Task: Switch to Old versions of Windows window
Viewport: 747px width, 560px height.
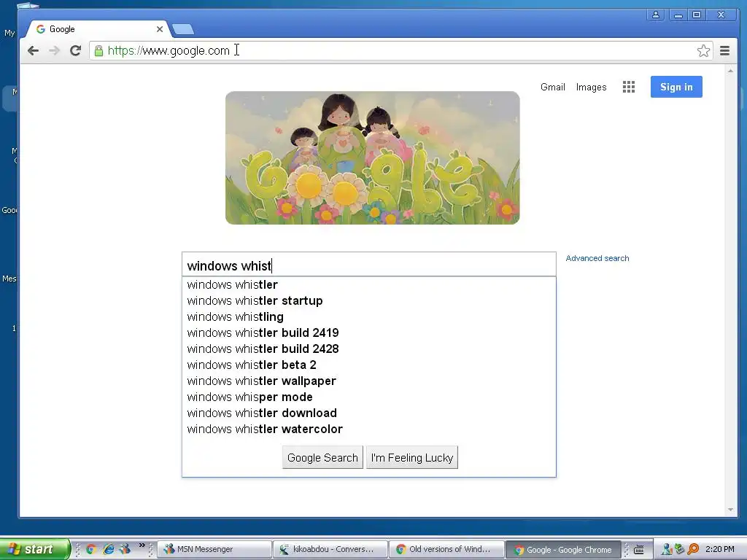Action: tap(447, 549)
